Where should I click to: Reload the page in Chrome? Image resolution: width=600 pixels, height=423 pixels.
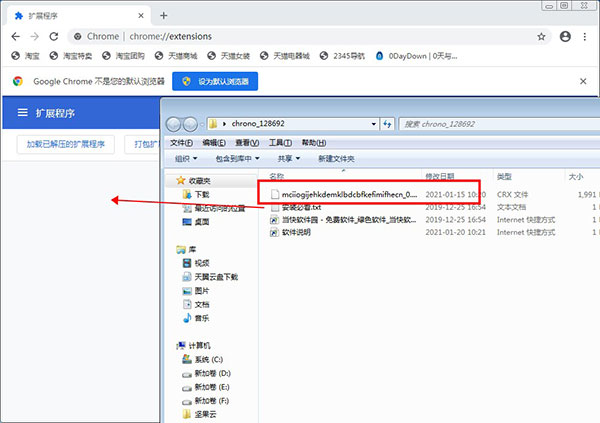tap(57, 36)
